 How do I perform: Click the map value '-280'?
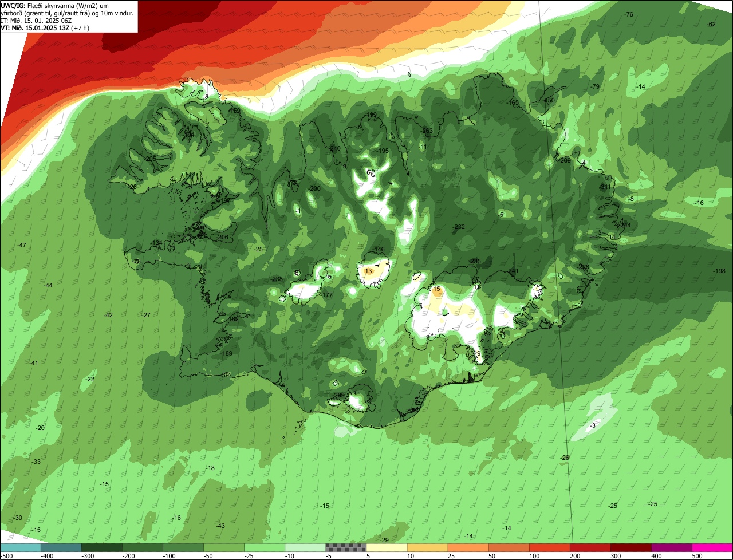point(314,188)
